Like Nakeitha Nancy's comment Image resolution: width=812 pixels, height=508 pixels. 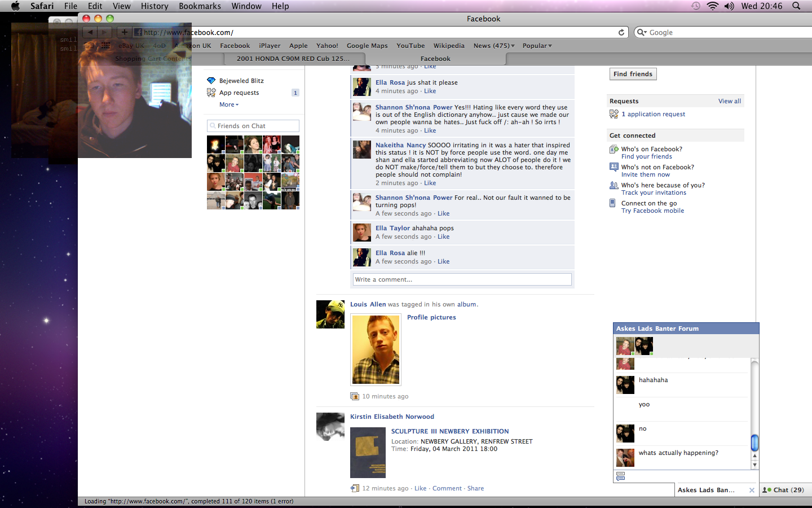(x=430, y=183)
